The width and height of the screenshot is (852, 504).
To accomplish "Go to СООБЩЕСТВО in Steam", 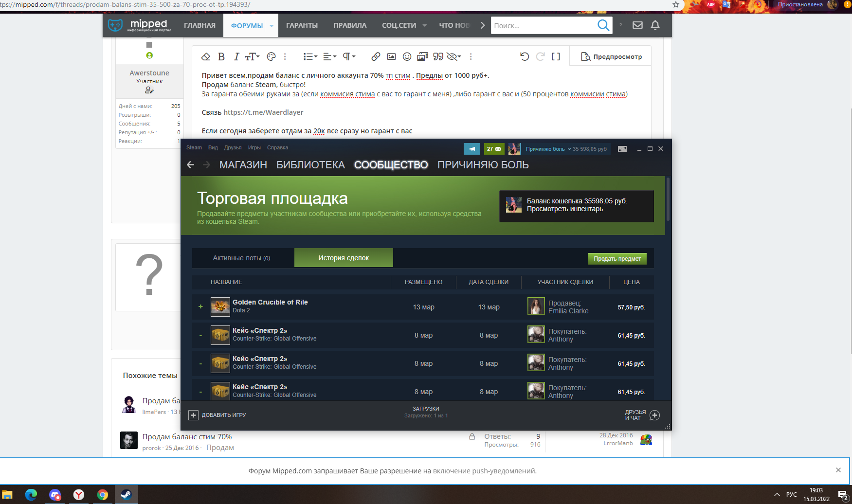I will [x=391, y=165].
